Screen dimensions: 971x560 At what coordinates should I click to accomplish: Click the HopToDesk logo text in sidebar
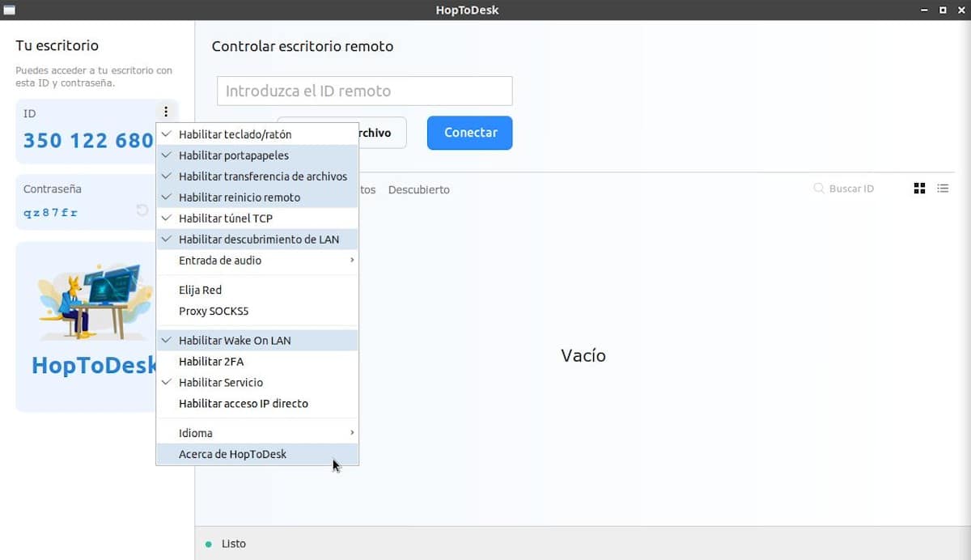(x=94, y=366)
